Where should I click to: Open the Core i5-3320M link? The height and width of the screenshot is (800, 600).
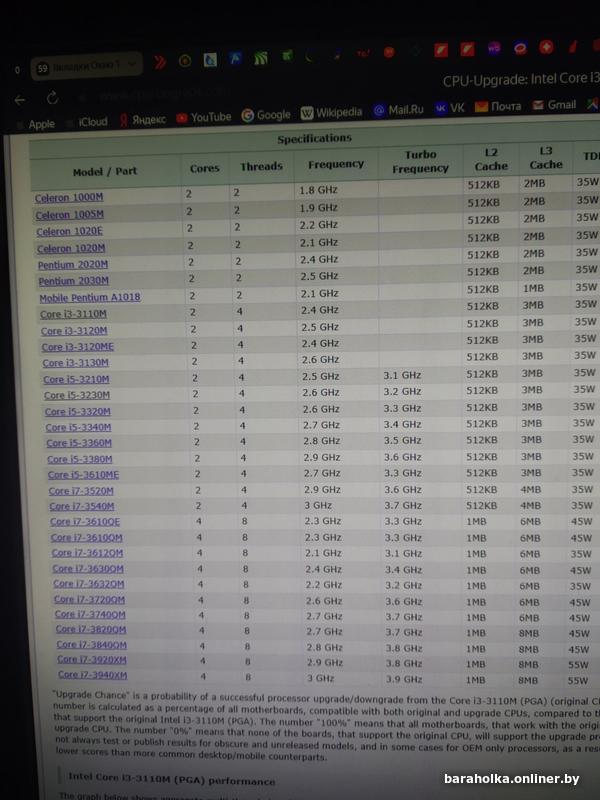78,412
